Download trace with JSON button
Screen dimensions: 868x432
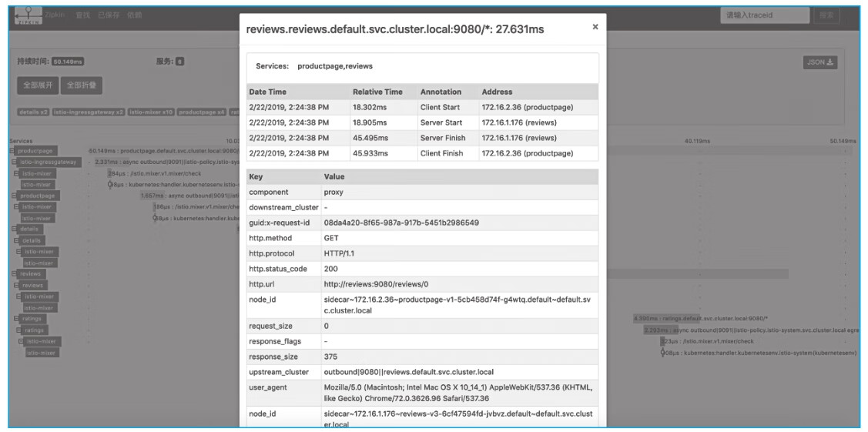coord(820,63)
